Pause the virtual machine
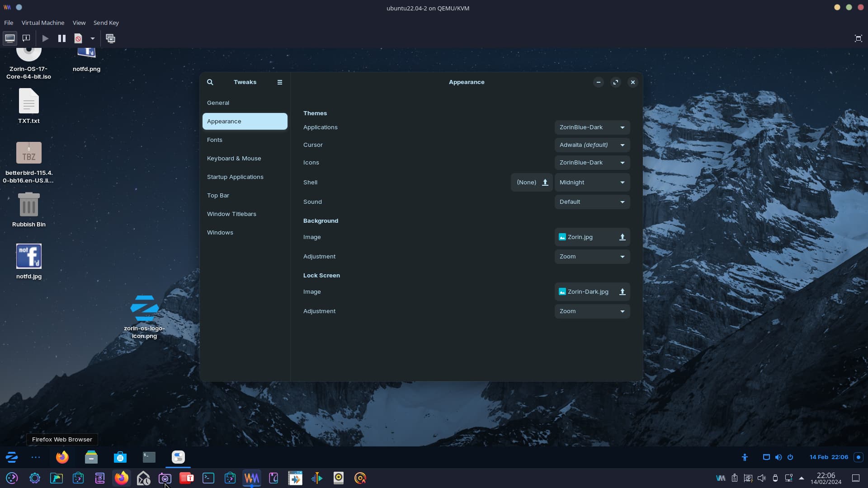Viewport: 868px width, 488px height. click(x=62, y=38)
